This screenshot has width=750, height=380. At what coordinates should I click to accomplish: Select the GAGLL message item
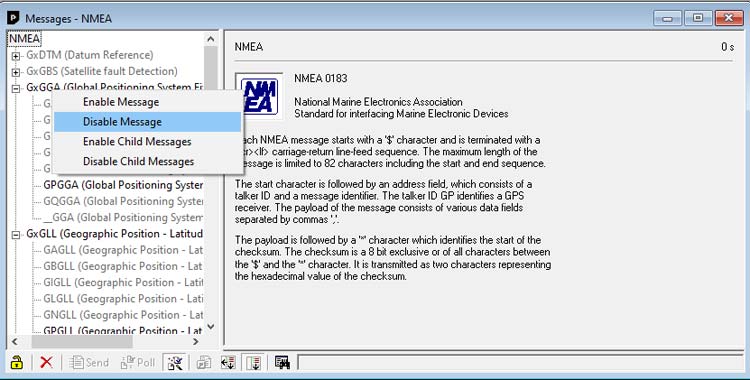tap(123, 250)
